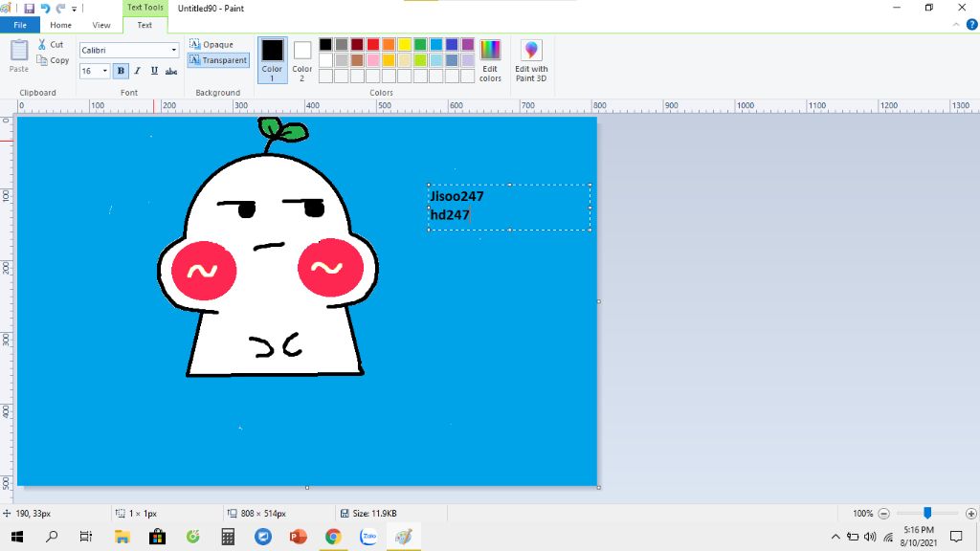Screen dimensions: 980x551
Task: Copy the selected text
Action: pyautogui.click(x=53, y=60)
